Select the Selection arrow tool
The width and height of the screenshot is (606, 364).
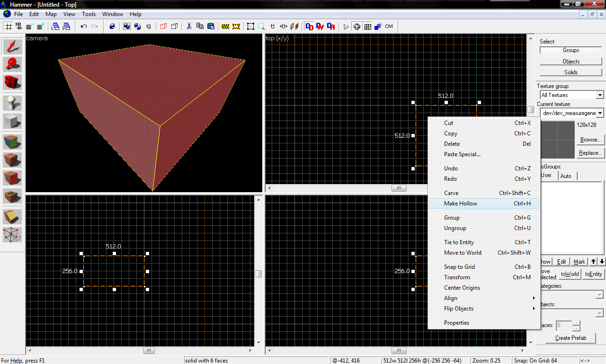13,46
